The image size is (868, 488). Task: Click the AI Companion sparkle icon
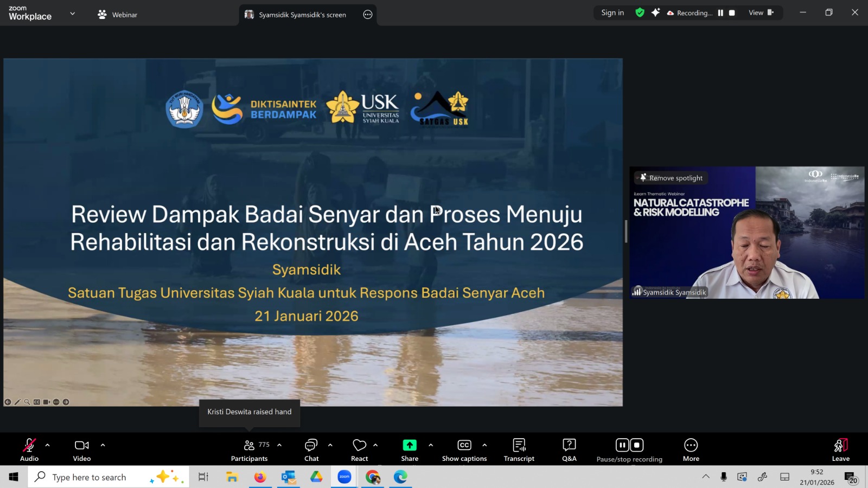[655, 12]
